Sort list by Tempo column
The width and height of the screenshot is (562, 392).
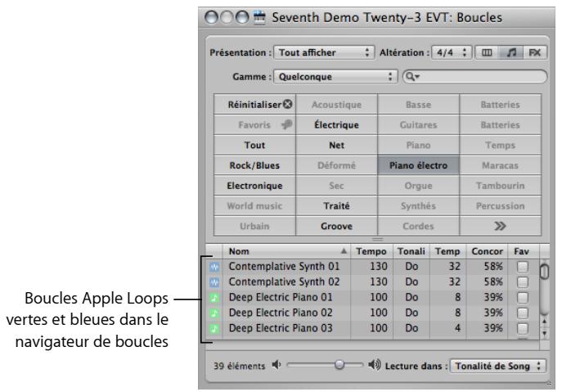click(x=371, y=251)
